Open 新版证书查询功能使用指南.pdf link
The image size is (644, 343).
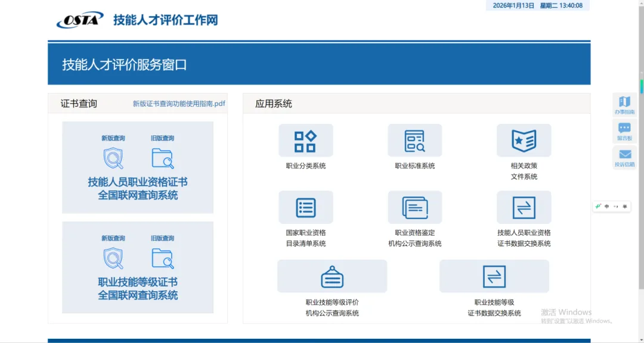click(x=179, y=104)
